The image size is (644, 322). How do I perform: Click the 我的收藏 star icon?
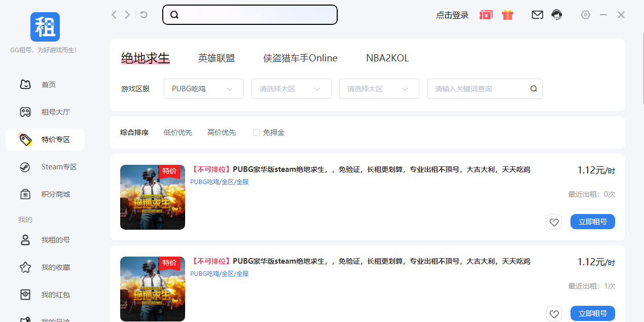[x=25, y=267]
